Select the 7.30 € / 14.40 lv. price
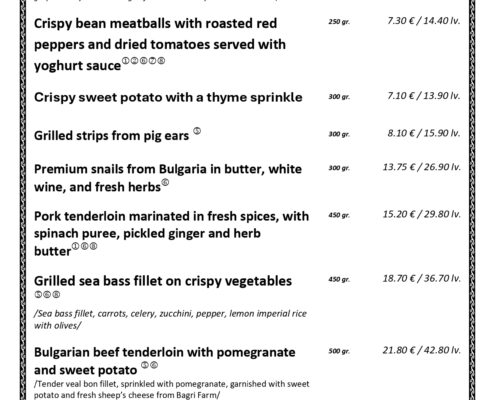The width and height of the screenshot is (495, 400). [423, 21]
